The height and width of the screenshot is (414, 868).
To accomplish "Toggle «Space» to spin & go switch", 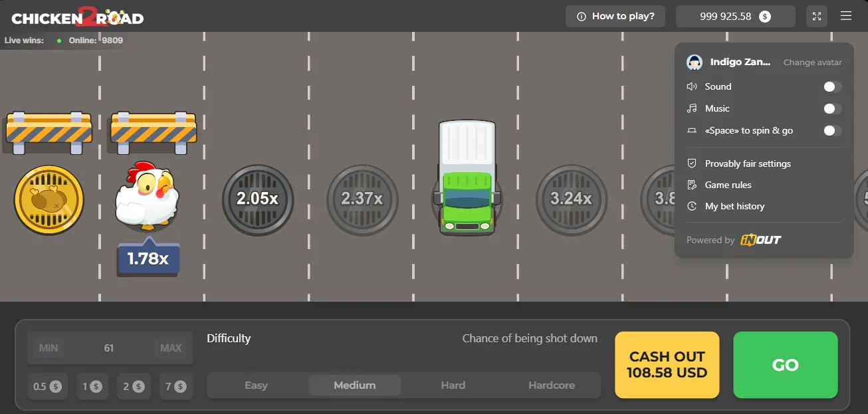I will click(832, 130).
